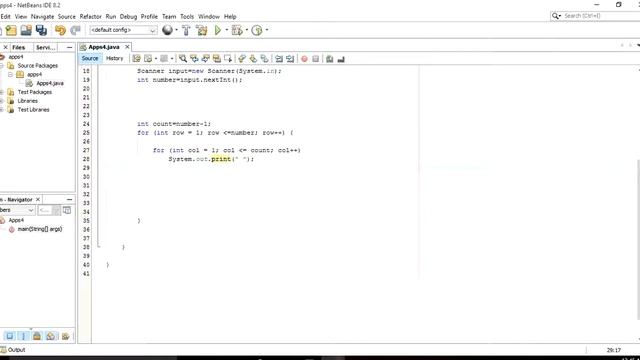Select Apps4.java in Projects tree
This screenshot has height=360, width=640.
coord(50,83)
